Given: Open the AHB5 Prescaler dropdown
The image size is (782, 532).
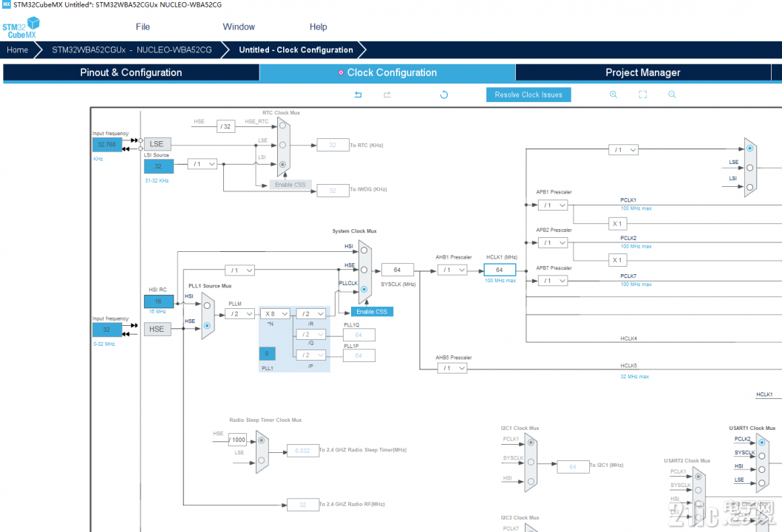Looking at the screenshot, I should [452, 368].
